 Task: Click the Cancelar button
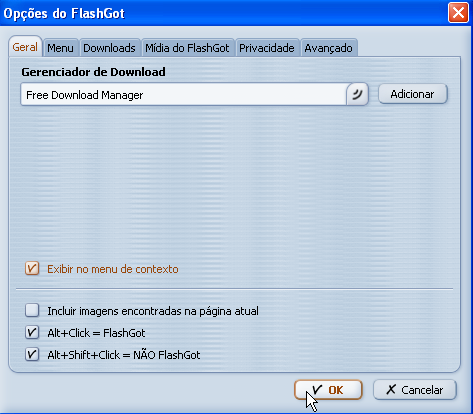point(415,390)
